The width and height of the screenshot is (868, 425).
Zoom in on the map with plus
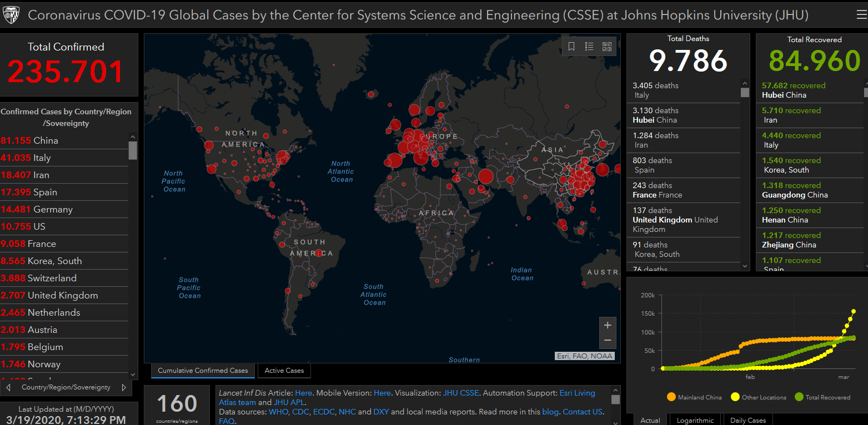click(608, 325)
